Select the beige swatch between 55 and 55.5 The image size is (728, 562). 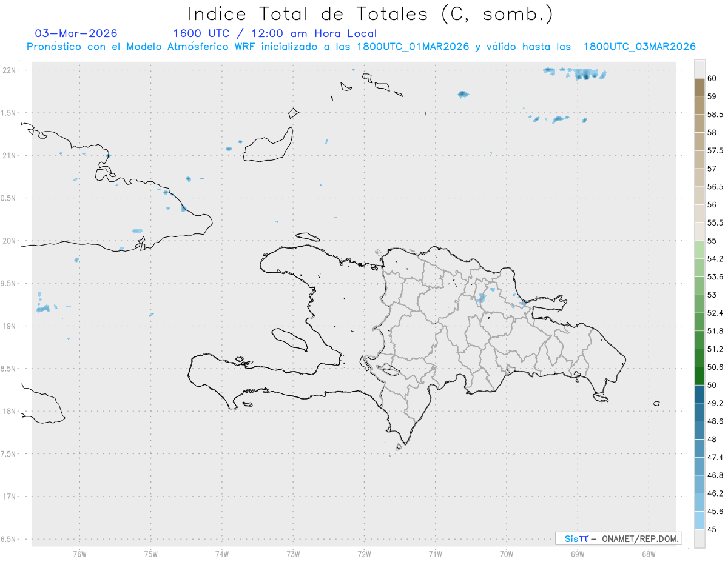[x=699, y=232]
